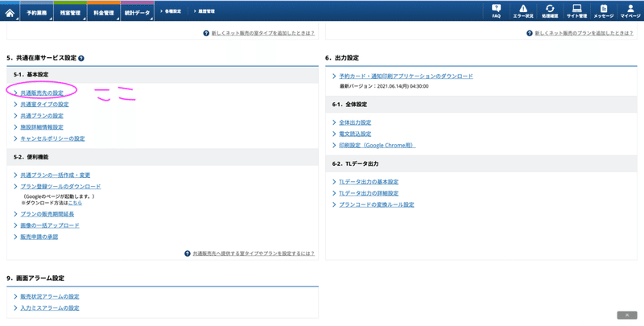Open サイト管理 laptop icon
Screen dimensions: 644x326
[x=576, y=11]
